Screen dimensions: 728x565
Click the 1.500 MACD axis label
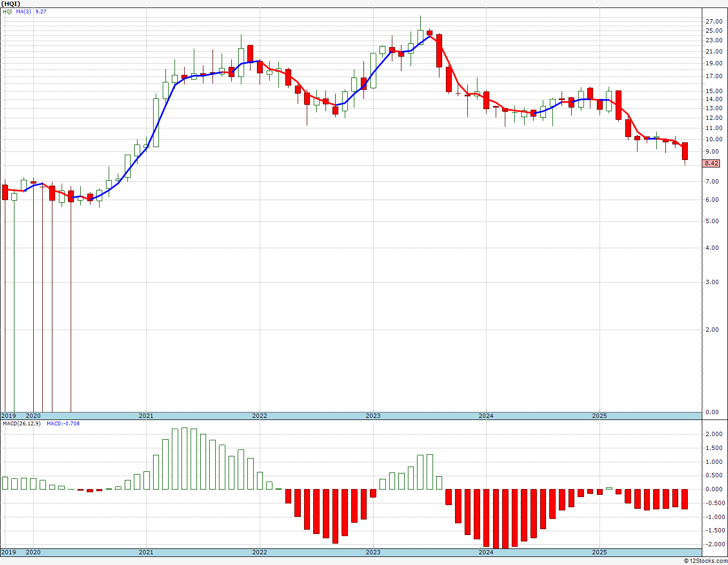coord(715,448)
